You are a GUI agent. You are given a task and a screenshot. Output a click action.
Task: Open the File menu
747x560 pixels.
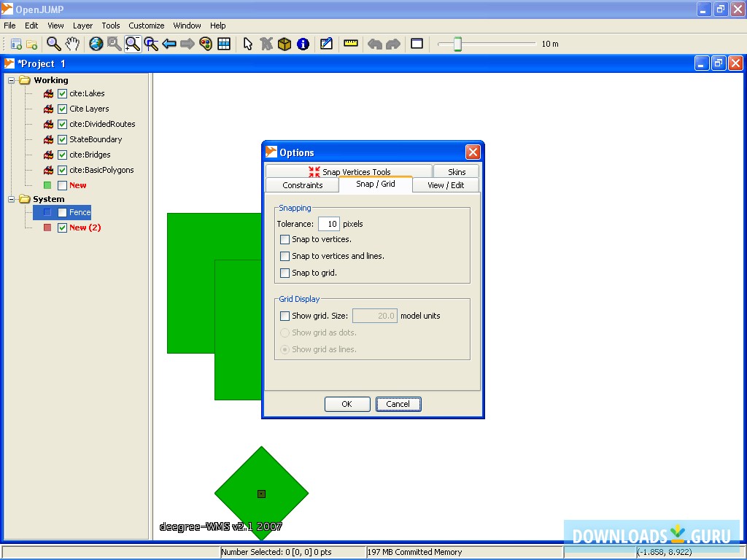(9, 26)
